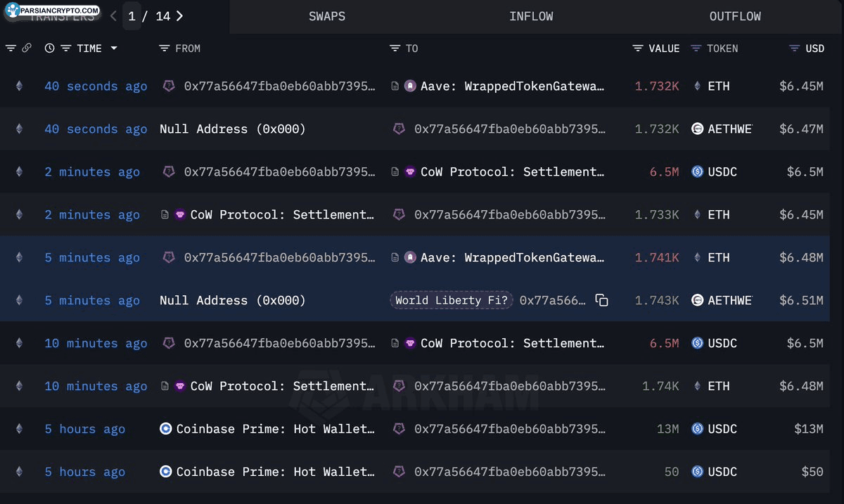Click the contract document icon before Aave in the 1.732K ETH row
The width and height of the screenshot is (844, 504).
(395, 86)
